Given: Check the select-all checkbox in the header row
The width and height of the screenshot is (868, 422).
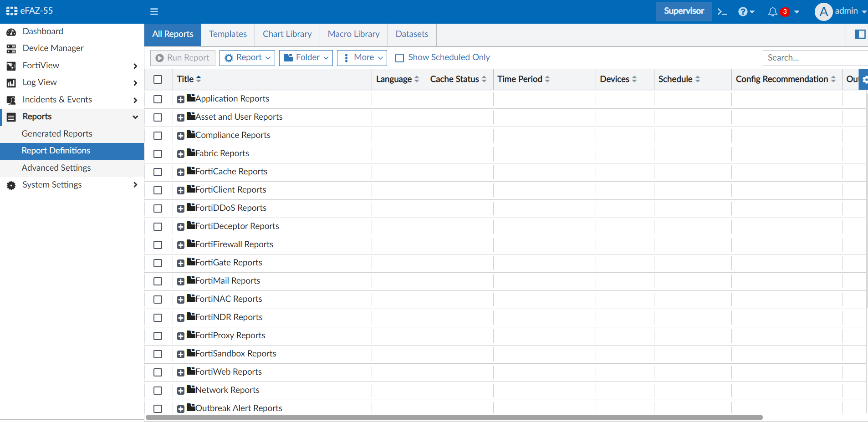Looking at the screenshot, I should pyautogui.click(x=158, y=79).
